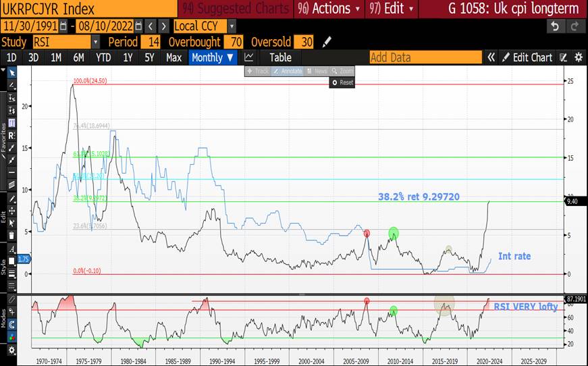Screen dimensions: 588x366
Task: Select the Max range tab
Action: [x=173, y=57]
